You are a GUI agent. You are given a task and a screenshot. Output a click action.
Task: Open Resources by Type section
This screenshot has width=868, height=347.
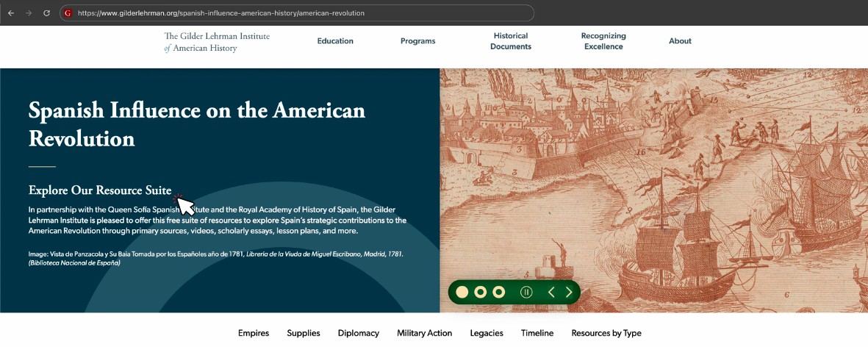coord(606,333)
